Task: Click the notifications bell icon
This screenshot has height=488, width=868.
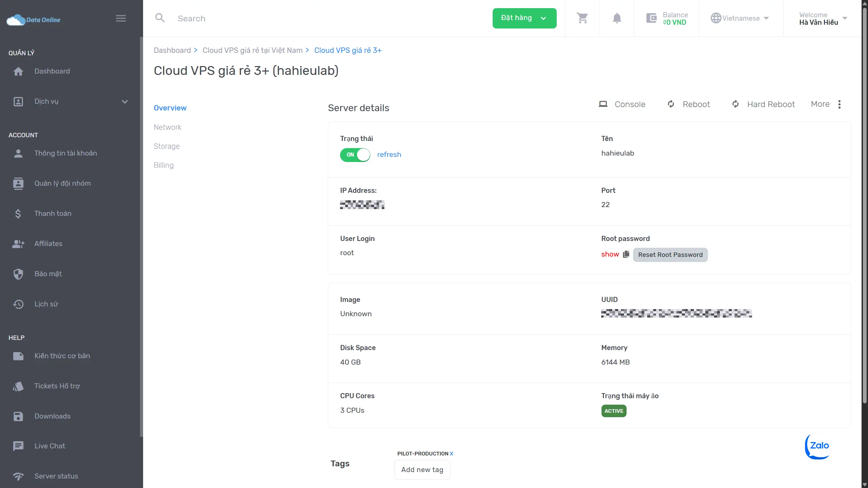Action: (x=617, y=18)
